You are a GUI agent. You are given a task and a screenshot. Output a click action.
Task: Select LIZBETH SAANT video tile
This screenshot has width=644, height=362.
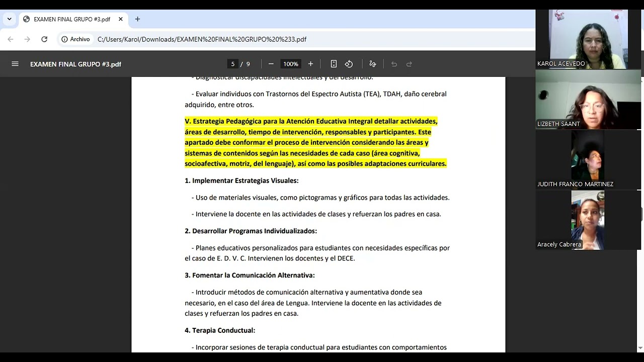588,100
